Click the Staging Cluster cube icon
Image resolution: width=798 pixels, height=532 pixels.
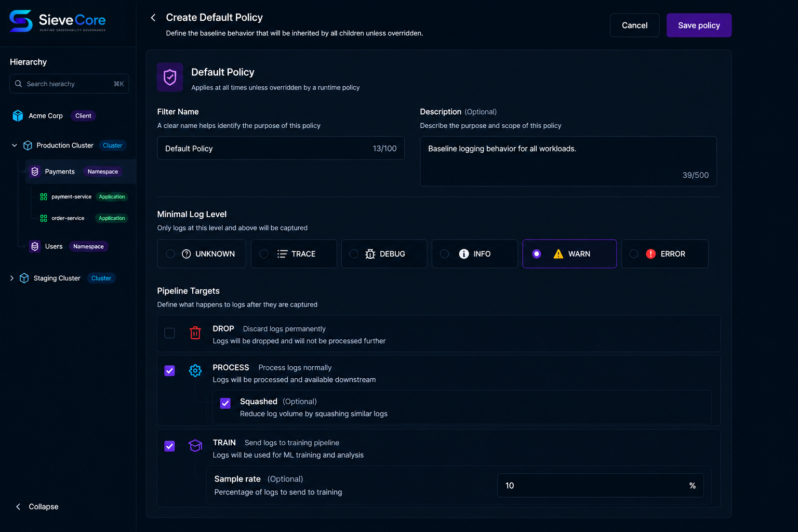click(x=24, y=278)
